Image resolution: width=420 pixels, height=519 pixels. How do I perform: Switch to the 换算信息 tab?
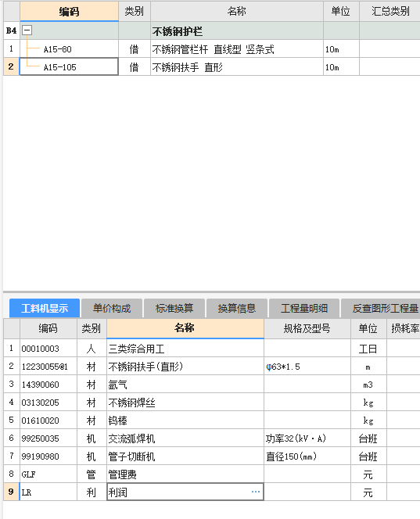tap(237, 309)
